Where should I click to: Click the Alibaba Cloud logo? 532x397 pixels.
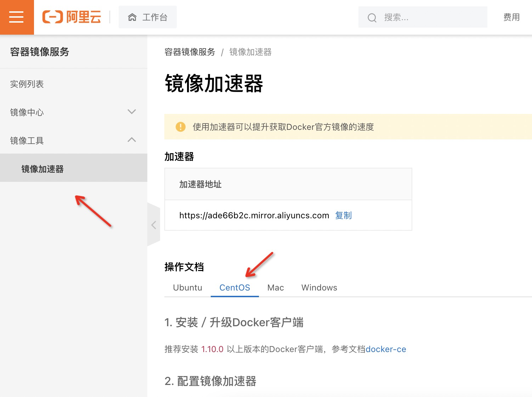point(72,17)
